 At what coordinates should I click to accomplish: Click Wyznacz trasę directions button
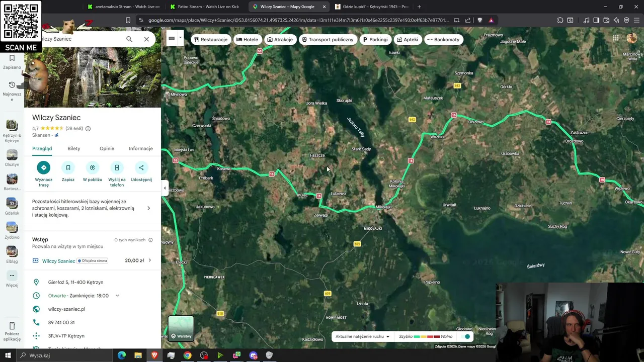[44, 173]
